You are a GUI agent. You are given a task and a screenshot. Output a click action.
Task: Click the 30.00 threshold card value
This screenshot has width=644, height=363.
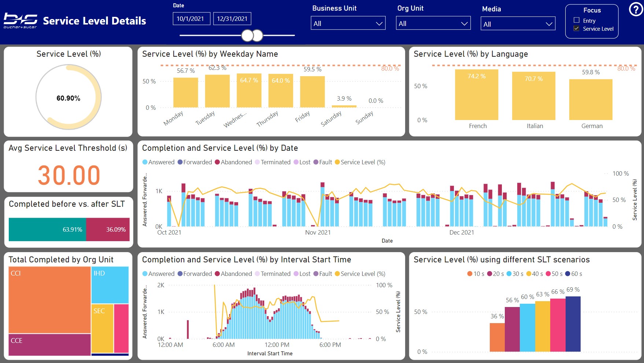coord(69,175)
